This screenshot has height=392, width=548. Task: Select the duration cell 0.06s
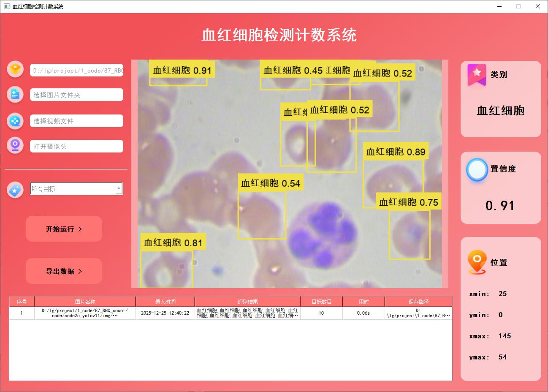364,313
